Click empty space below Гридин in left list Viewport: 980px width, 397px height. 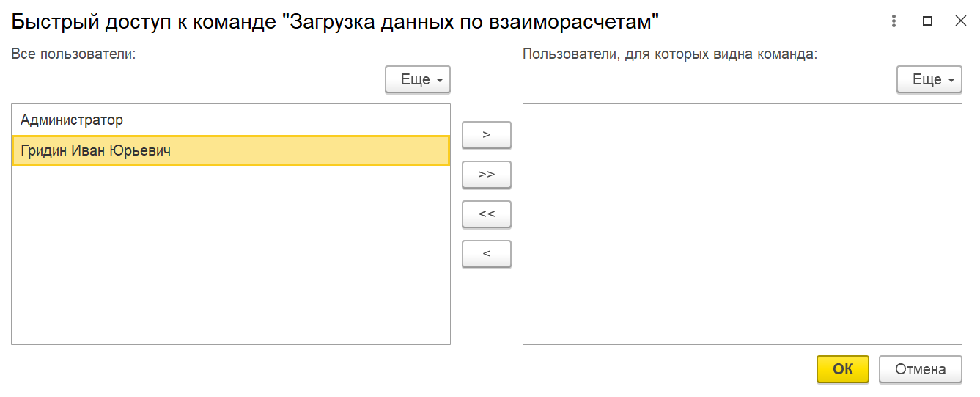click(x=231, y=255)
